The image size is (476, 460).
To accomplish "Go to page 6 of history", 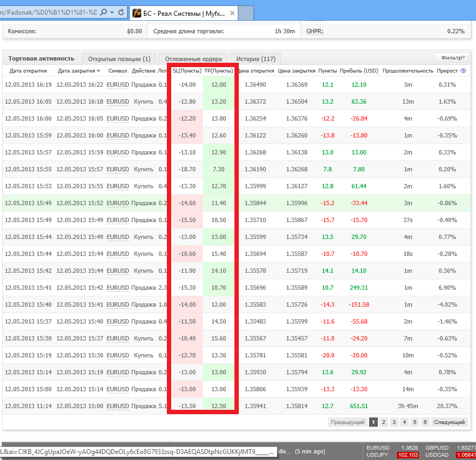I will coord(425,422).
